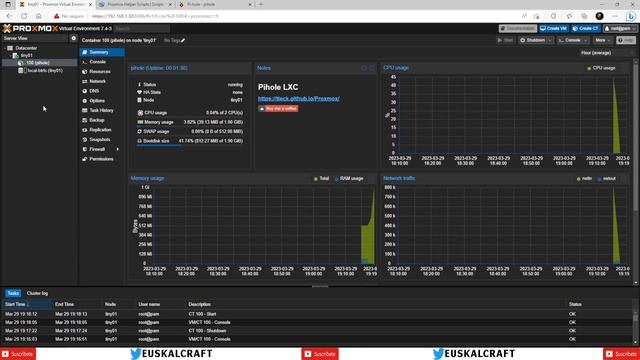The height and width of the screenshot is (360, 640).
Task: Click the Create VM button
Action: point(553,29)
